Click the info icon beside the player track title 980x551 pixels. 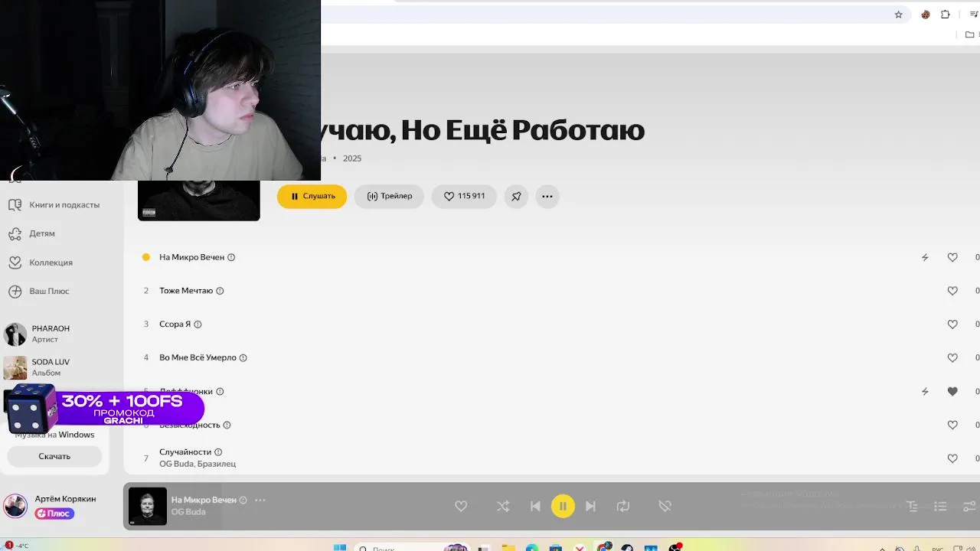(x=243, y=500)
